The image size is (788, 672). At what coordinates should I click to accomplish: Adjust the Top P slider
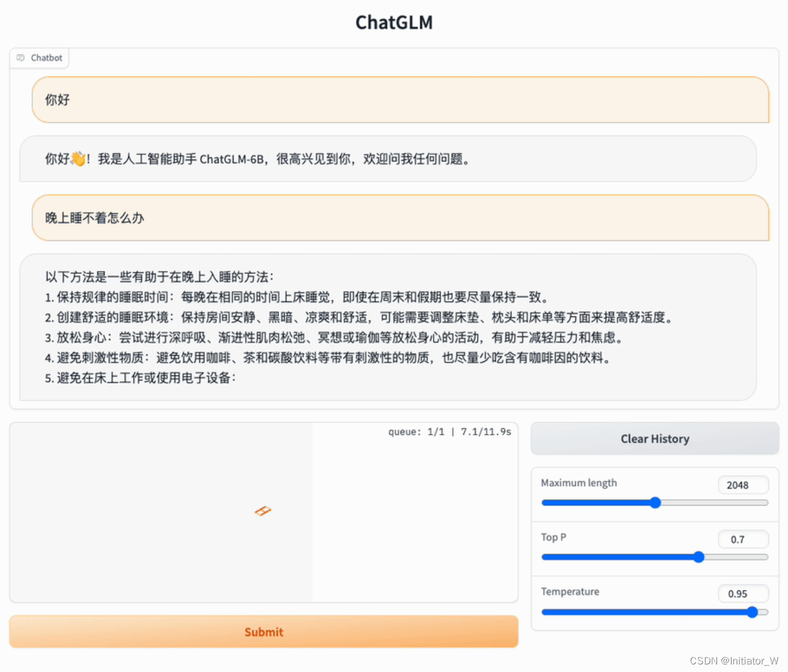[654, 557]
